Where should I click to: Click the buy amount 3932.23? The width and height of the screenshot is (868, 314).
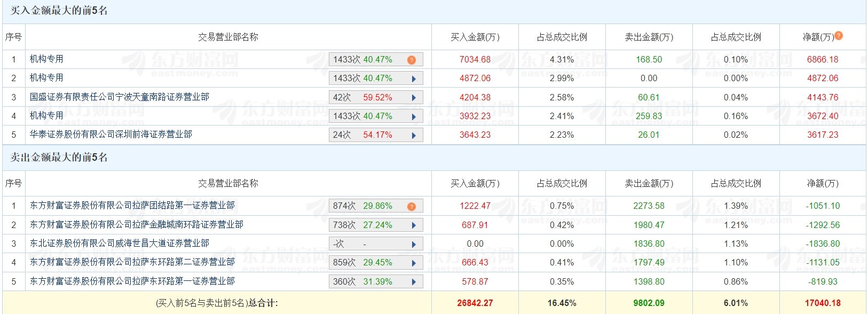pyautogui.click(x=475, y=116)
